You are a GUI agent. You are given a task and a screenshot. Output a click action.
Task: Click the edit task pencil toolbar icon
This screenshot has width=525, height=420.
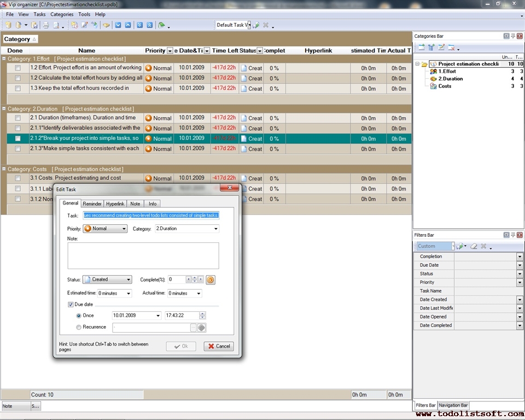84,25
